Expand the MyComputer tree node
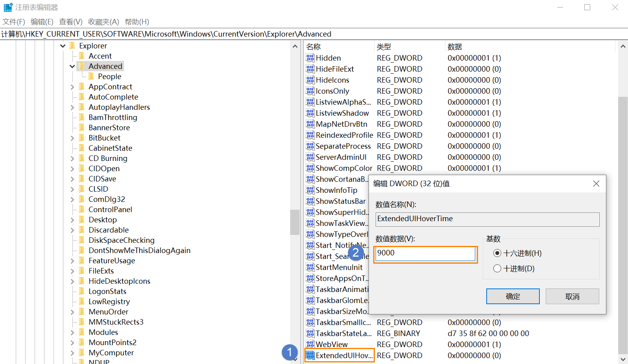The width and height of the screenshot is (628, 364). (72, 353)
